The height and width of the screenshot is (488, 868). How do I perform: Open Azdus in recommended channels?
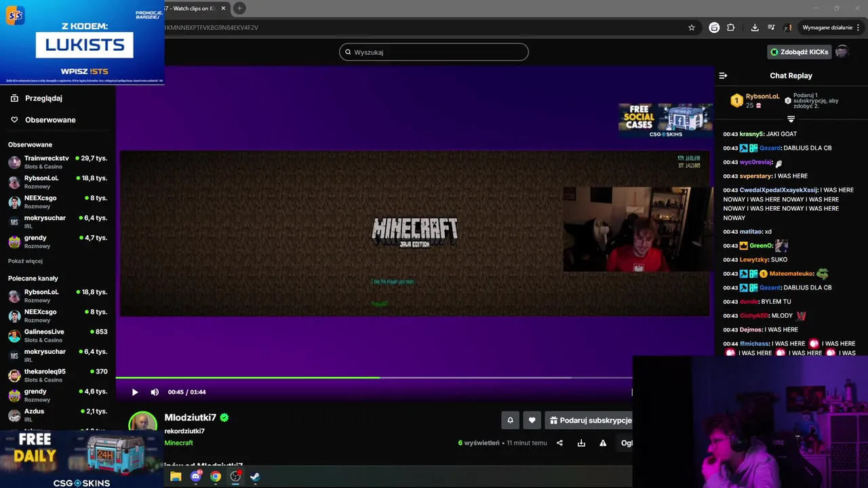58,415
